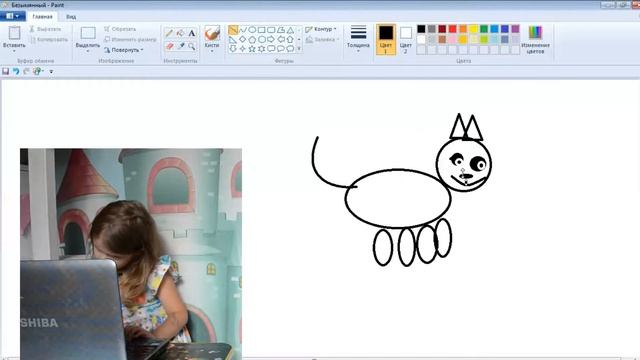This screenshot has width=640, height=360.
Task: Open the Заливка shape fill dropdown
Action: pyautogui.click(x=322, y=40)
